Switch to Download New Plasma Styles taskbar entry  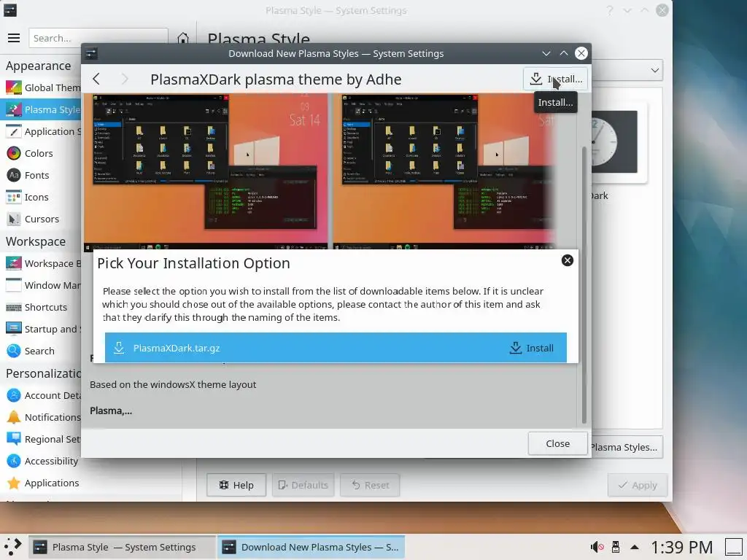click(x=311, y=547)
